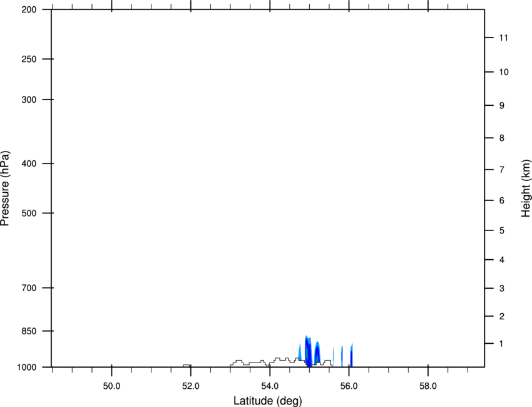This screenshot has height=407, width=532.
Task: Click latitude tick label 58.0
Action: pos(428,386)
